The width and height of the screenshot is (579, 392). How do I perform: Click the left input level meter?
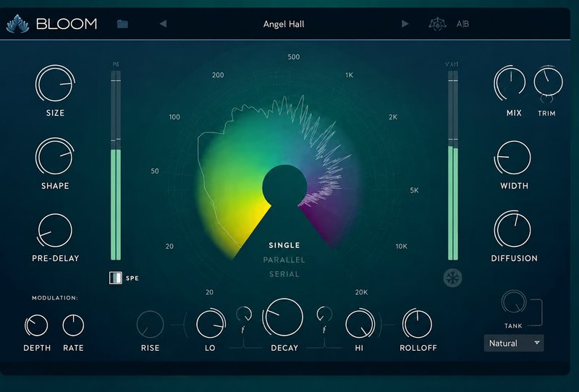[116, 166]
